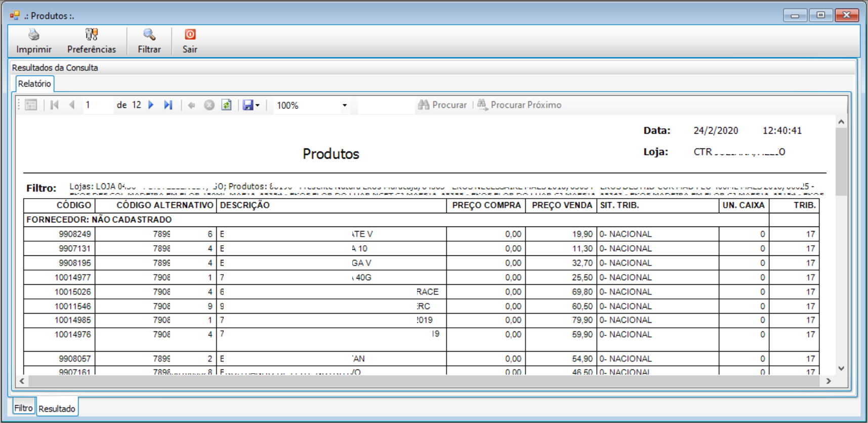Go to first report page
Viewport: 868px width, 423px height.
[55, 105]
